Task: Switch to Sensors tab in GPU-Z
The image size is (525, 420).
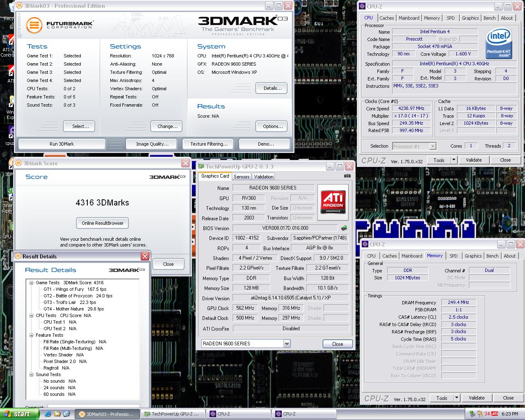Action: (242, 177)
